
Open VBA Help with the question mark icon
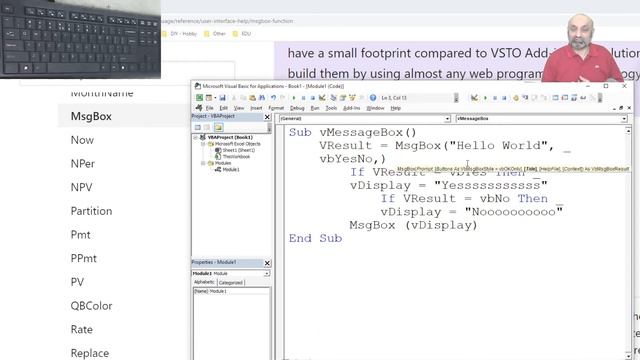point(373,98)
